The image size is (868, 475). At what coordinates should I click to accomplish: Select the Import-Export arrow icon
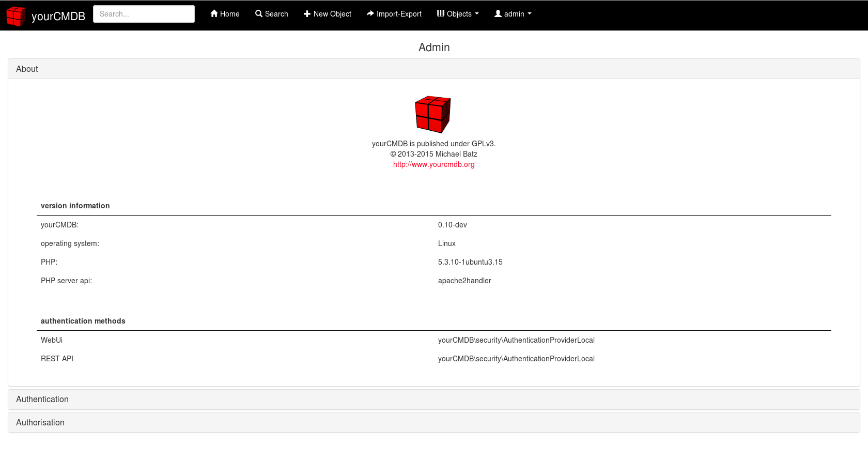[370, 13]
